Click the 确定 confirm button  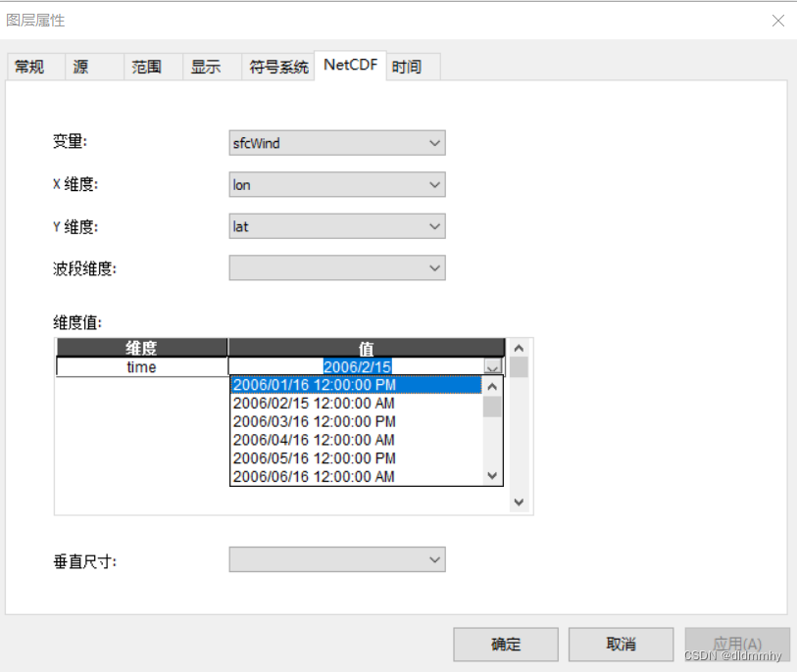(505, 644)
